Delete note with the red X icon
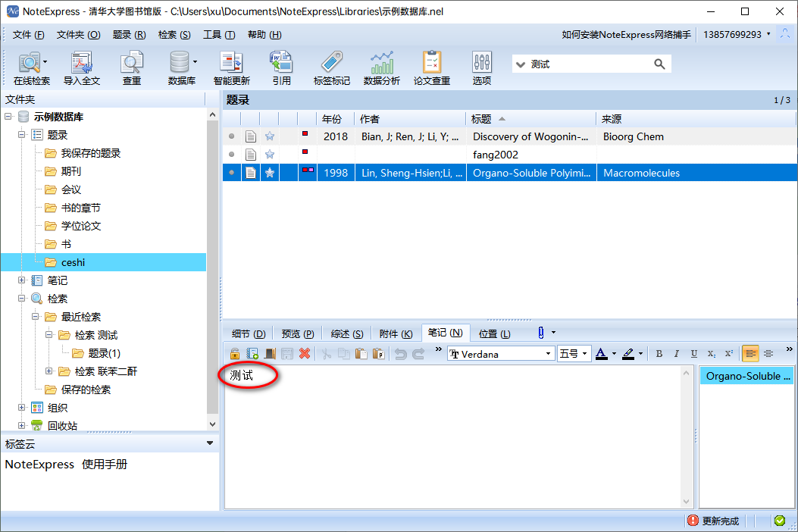 tap(305, 353)
